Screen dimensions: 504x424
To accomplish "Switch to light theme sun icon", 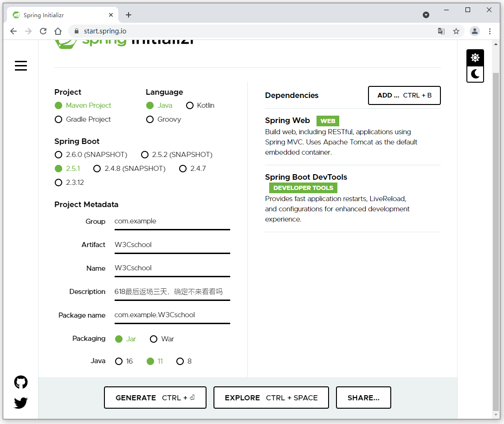I will (x=475, y=58).
